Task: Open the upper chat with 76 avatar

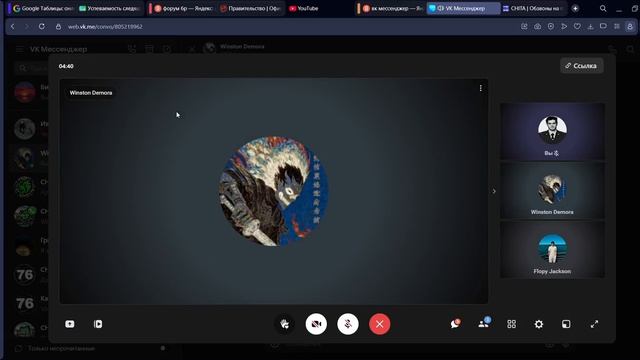Action: (29, 275)
